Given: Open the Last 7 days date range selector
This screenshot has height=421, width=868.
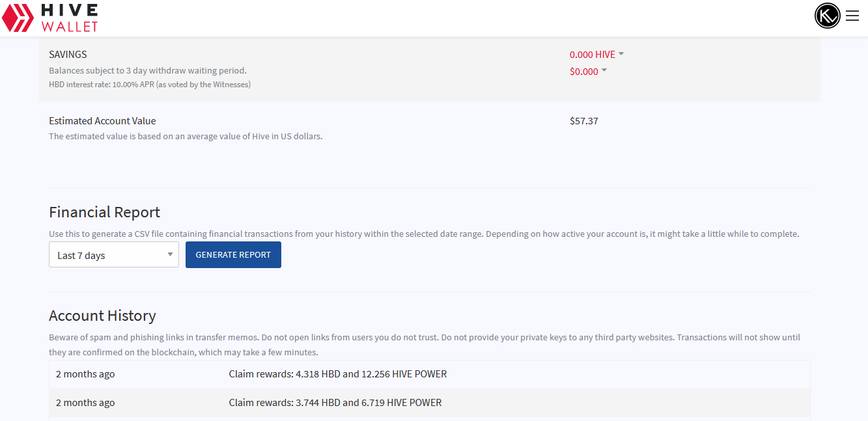Looking at the screenshot, I should click(x=114, y=255).
